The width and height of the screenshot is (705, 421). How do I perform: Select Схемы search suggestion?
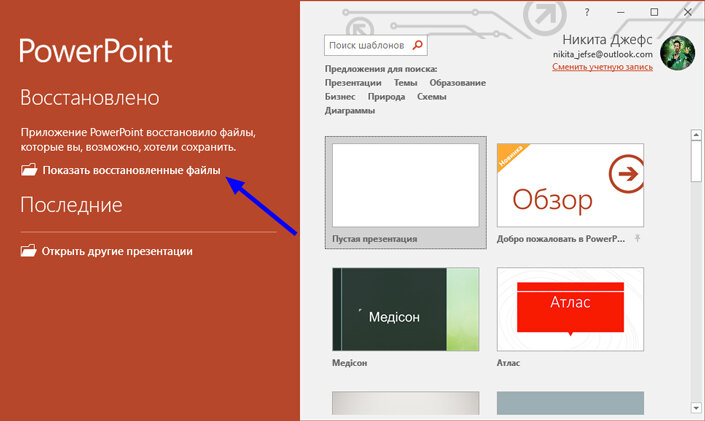click(432, 97)
